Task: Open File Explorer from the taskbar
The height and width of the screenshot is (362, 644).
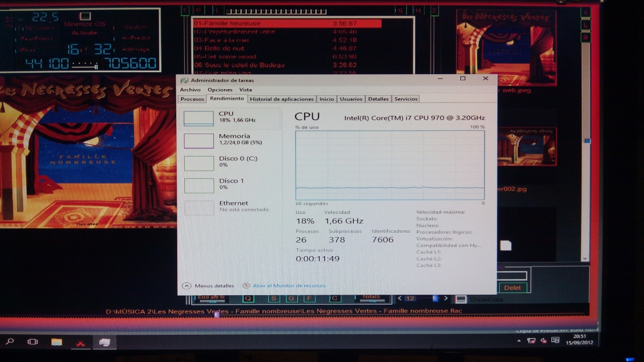Action: point(56,342)
